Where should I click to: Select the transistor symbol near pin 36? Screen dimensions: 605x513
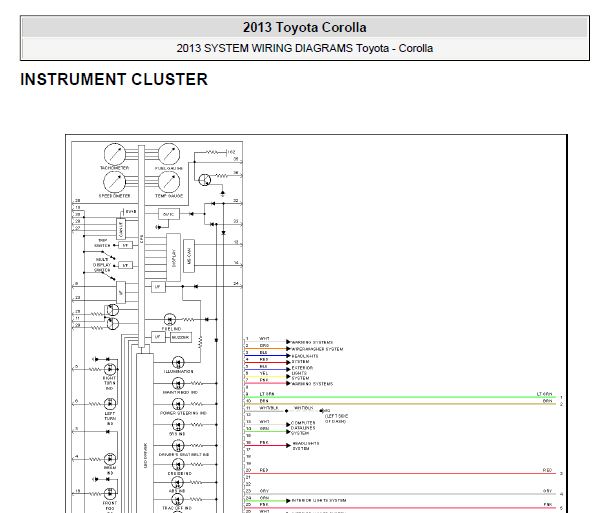[204, 180]
